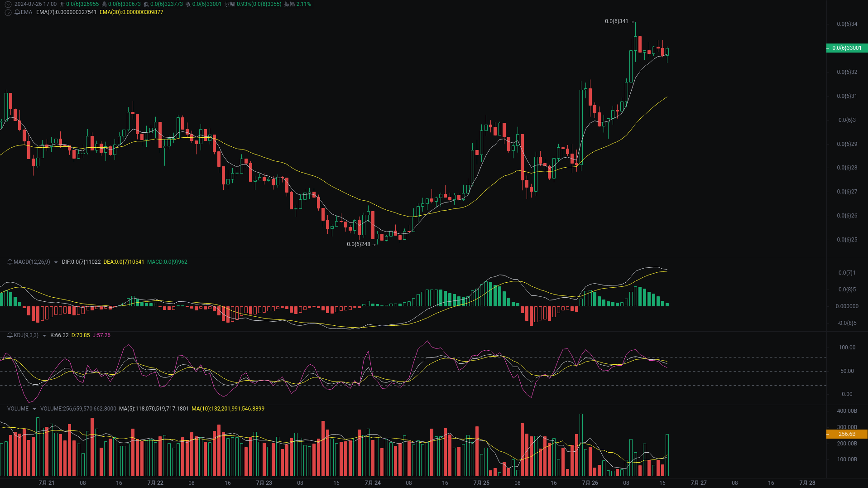Open the VOLUME indicator dropdown arrow
The image size is (868, 488).
tap(34, 409)
